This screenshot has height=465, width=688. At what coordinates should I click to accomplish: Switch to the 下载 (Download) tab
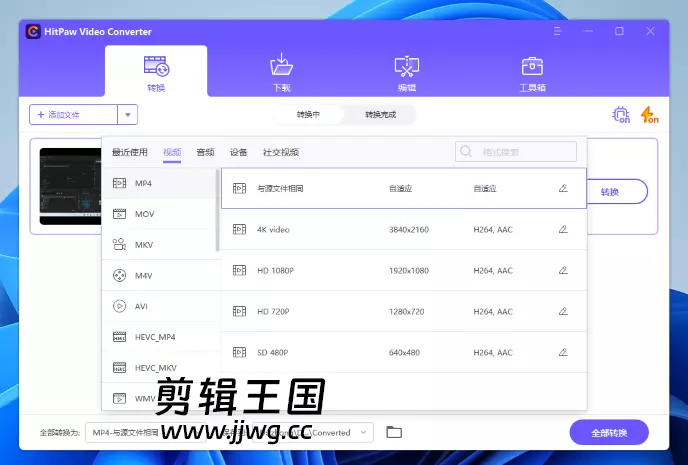(x=281, y=73)
